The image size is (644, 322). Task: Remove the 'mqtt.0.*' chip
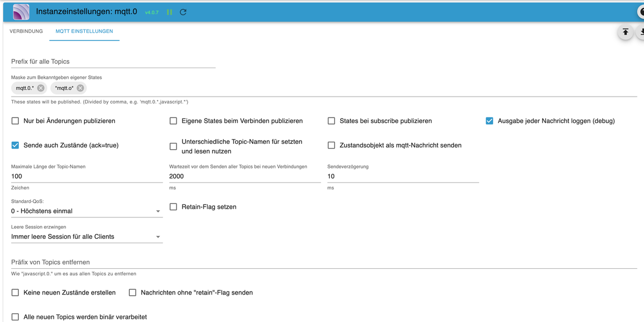pyautogui.click(x=41, y=88)
